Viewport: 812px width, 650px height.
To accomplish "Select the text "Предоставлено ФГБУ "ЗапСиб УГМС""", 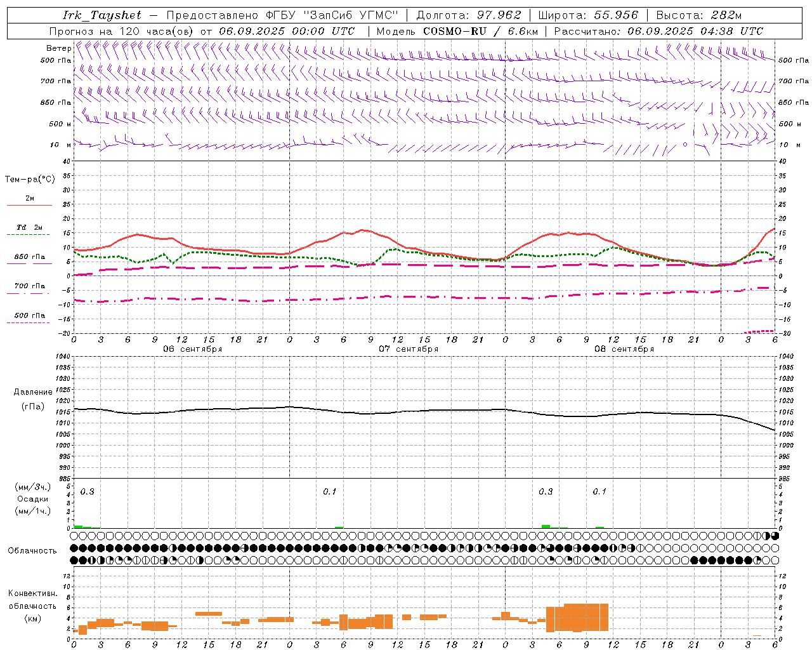I will [282, 15].
